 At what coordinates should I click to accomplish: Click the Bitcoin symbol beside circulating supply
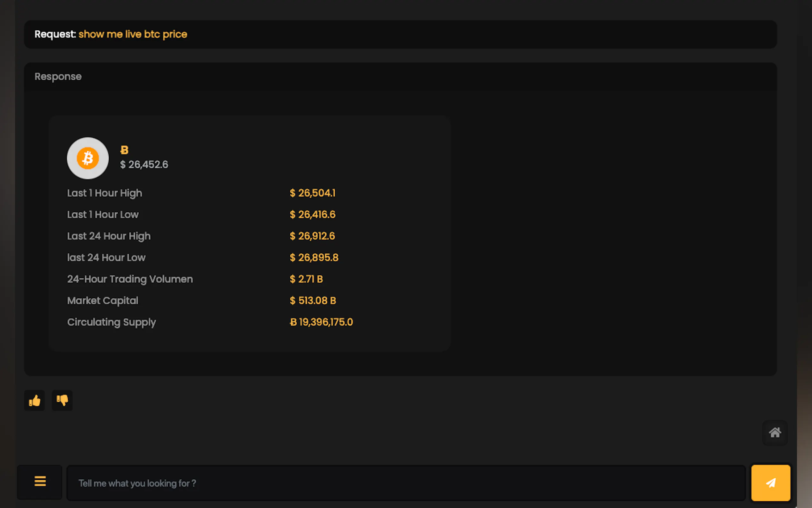click(293, 322)
